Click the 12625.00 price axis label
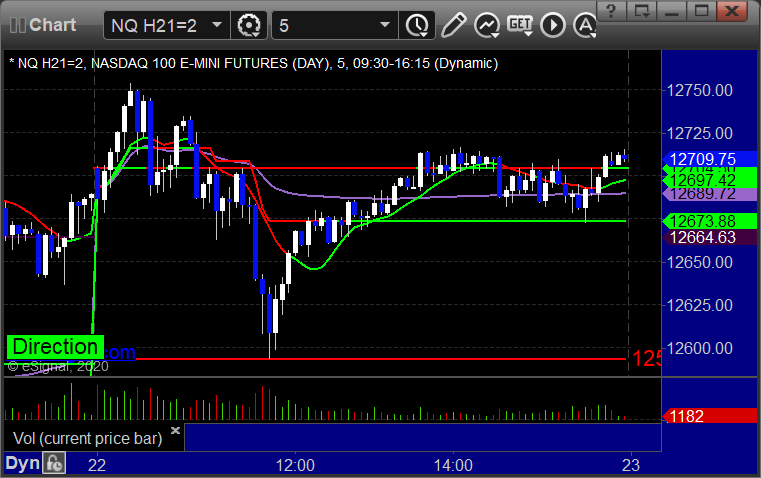Screen dimensions: 761x478 (699, 305)
